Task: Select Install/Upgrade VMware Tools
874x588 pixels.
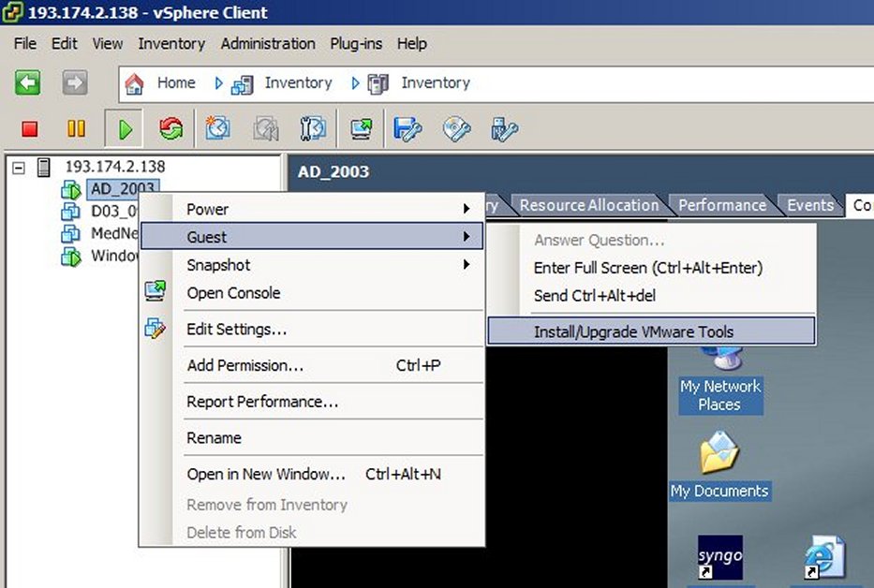Action: pyautogui.click(x=651, y=331)
